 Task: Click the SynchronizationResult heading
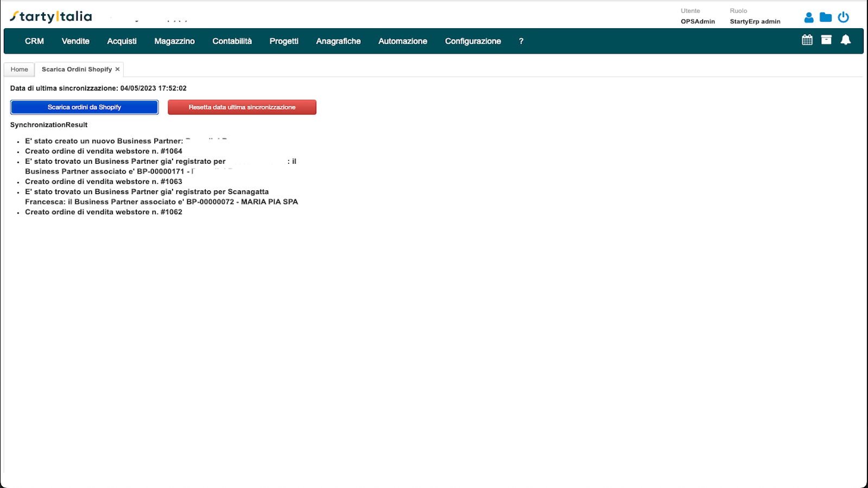tap(49, 125)
